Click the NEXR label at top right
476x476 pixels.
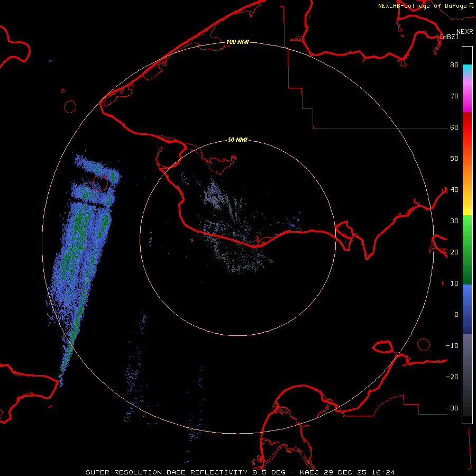(465, 32)
